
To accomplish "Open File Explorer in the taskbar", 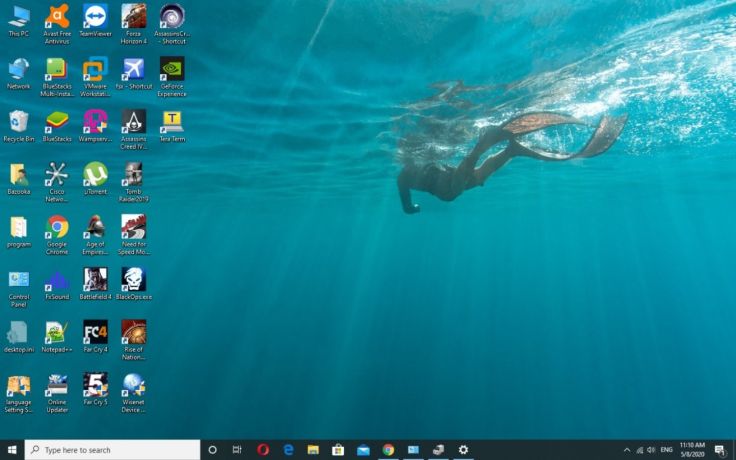I will pos(313,450).
